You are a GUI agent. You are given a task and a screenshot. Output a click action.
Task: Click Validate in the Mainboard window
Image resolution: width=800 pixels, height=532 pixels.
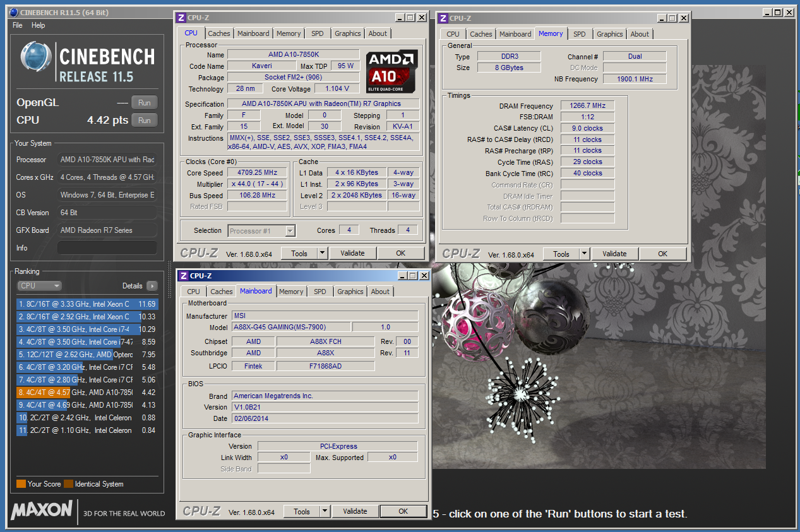click(x=355, y=511)
